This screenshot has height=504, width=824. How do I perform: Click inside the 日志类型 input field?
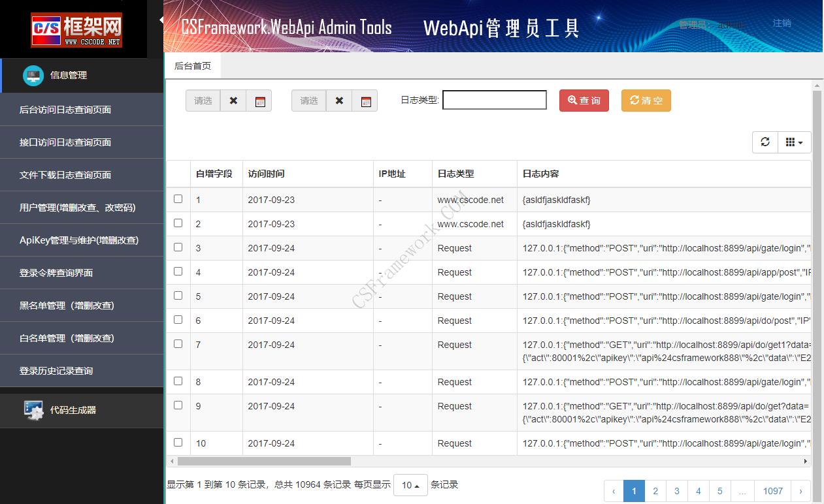tap(494, 99)
